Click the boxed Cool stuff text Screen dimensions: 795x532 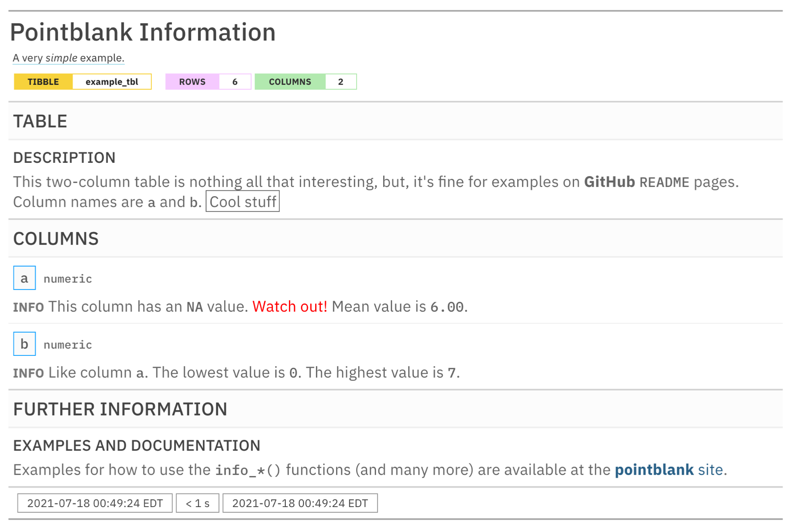(x=243, y=202)
